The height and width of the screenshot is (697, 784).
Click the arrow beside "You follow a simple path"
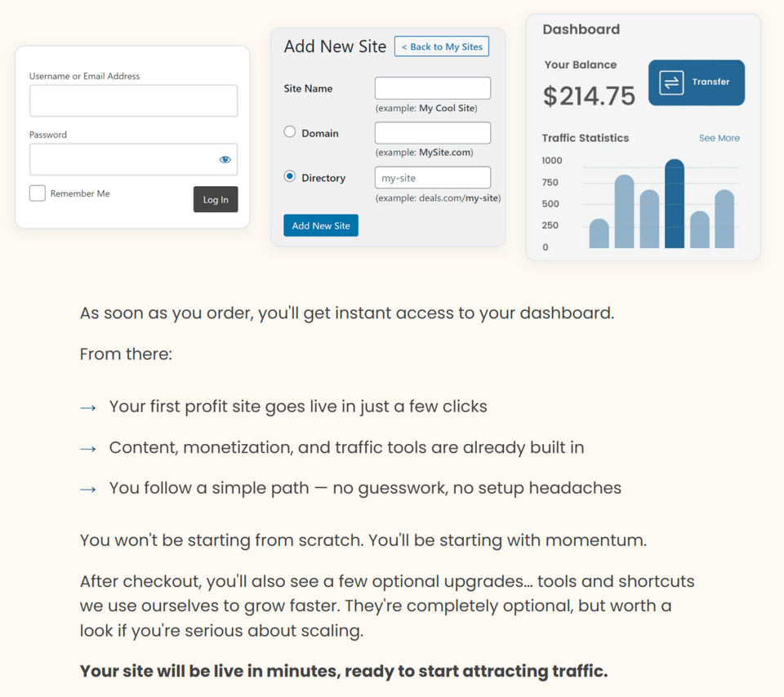(x=88, y=489)
